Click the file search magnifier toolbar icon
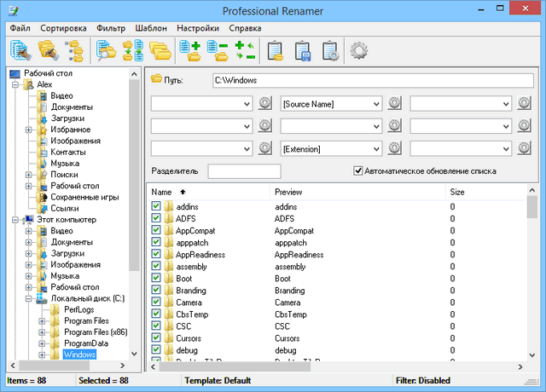This screenshot has height=392, width=546. (x=107, y=51)
